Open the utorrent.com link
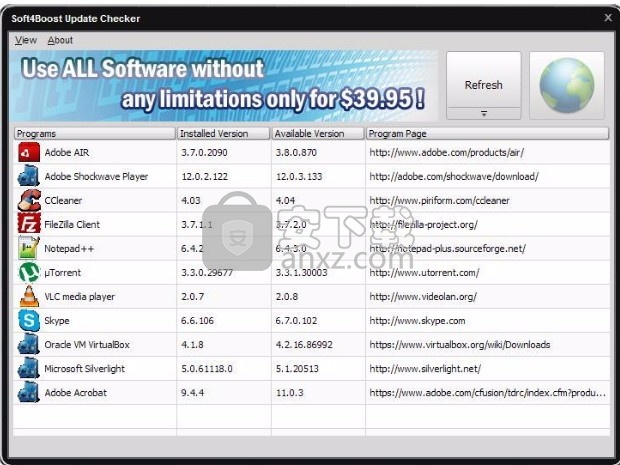This screenshot has width=620, height=465. [424, 273]
